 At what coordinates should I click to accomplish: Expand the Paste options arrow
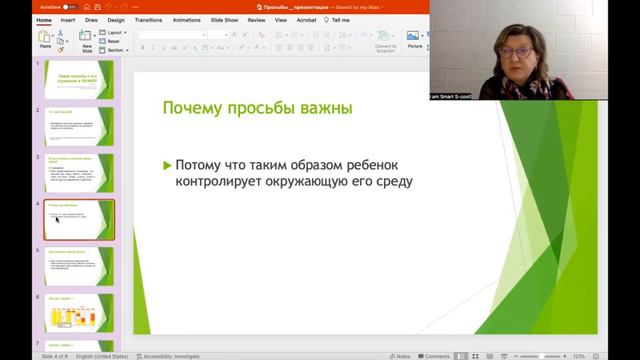click(53, 36)
